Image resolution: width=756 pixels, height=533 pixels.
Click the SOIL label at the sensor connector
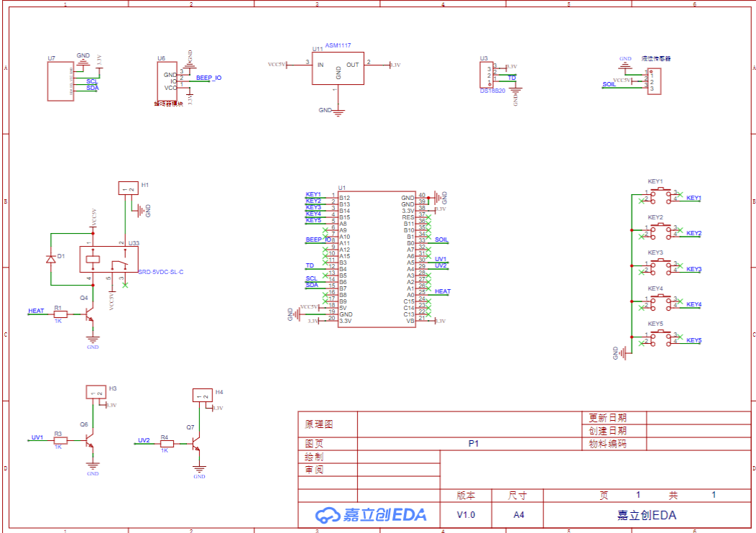pyautogui.click(x=609, y=84)
